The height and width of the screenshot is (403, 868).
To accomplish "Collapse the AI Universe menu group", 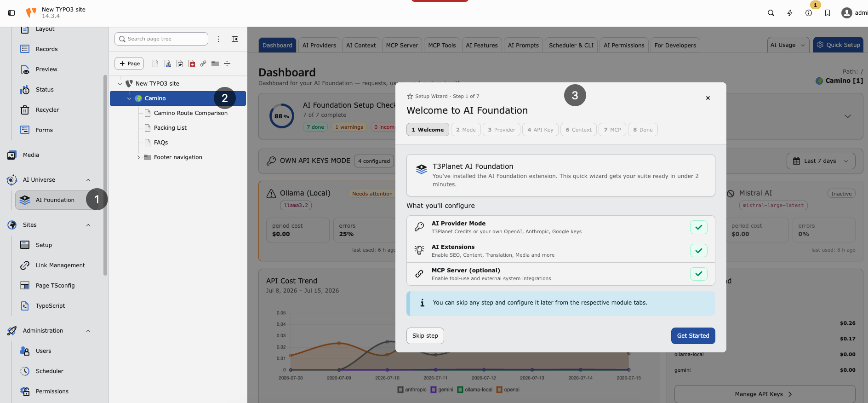I will point(88,180).
